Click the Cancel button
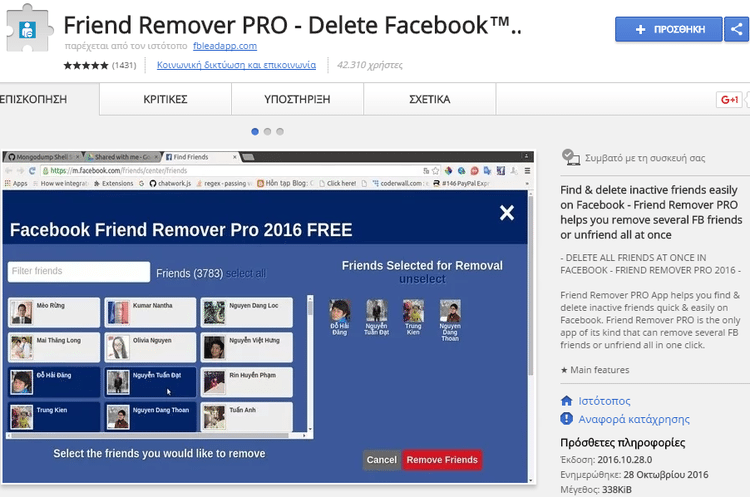Screen dimensions: 750x497 (x=382, y=460)
